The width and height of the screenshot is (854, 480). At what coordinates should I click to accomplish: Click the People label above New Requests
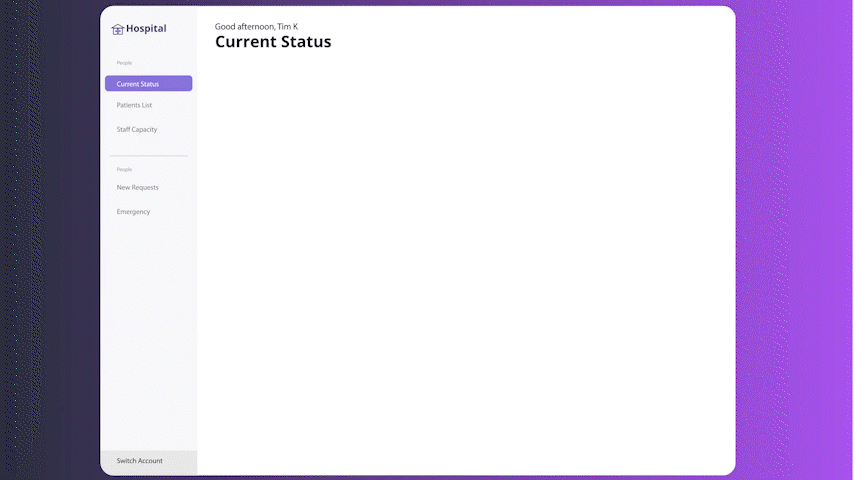pos(124,169)
